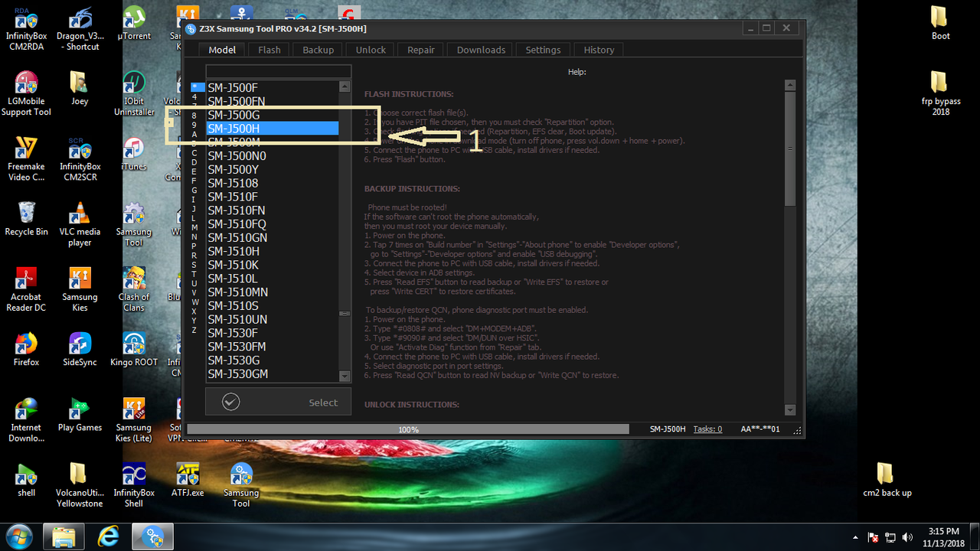Screen dimensions: 980x551
Task: Click the Tasks: 0 link
Action: (707, 429)
